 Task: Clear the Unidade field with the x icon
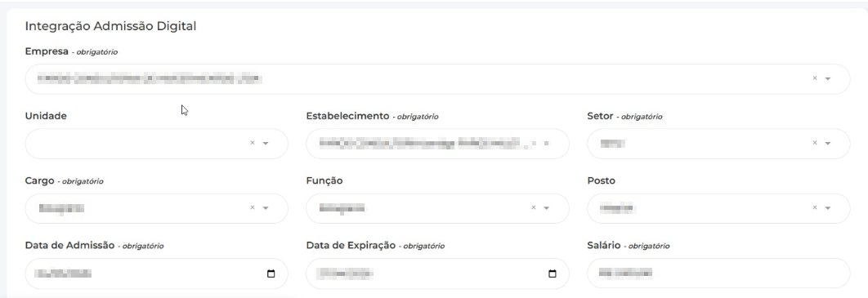coord(253,143)
